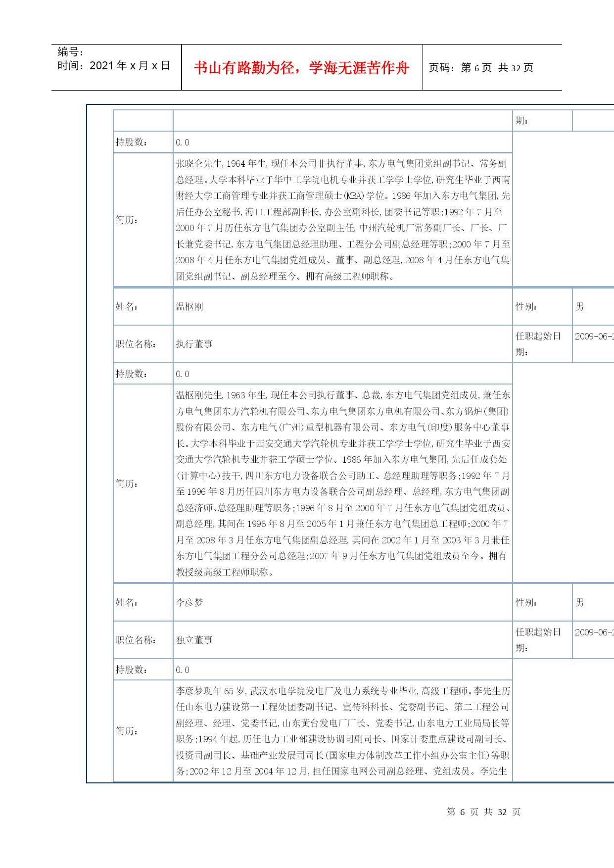Click 温枢刚先生's biography paragraph
Screen dimensions: 614x868
tap(342, 483)
